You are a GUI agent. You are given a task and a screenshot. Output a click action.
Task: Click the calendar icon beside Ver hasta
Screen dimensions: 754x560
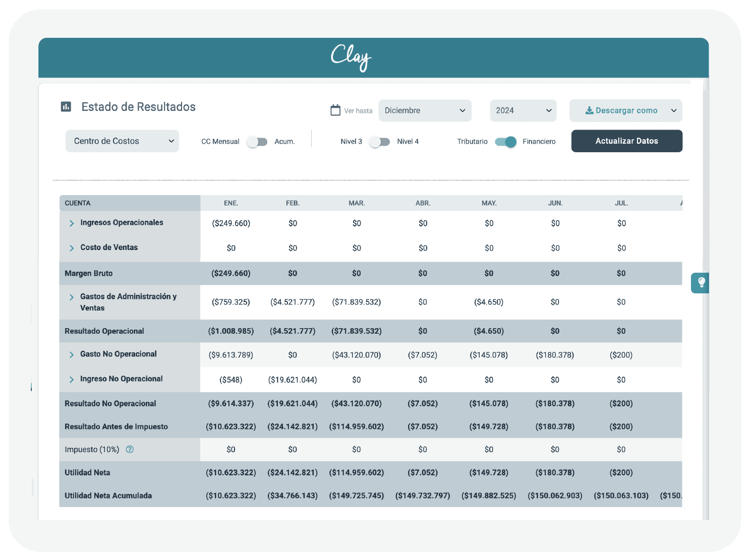tap(335, 110)
